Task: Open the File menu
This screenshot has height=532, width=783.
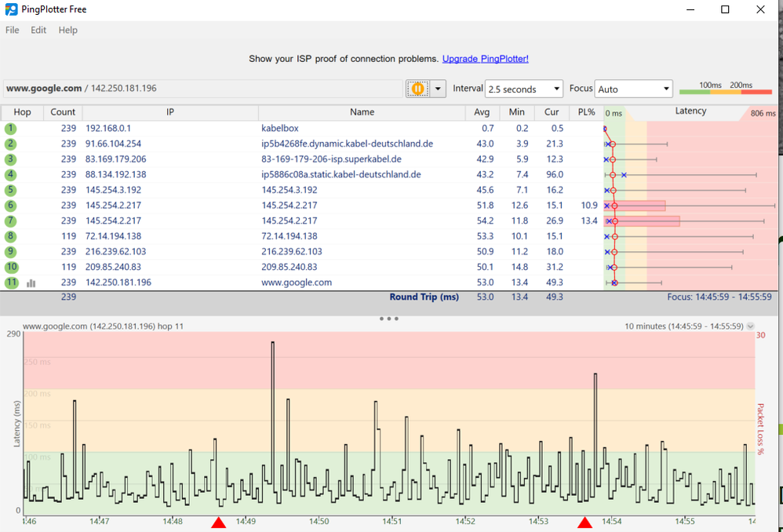Action: [12, 30]
